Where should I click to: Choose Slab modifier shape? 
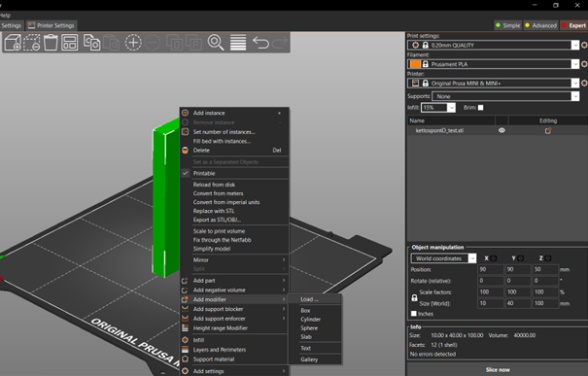pyautogui.click(x=315, y=336)
